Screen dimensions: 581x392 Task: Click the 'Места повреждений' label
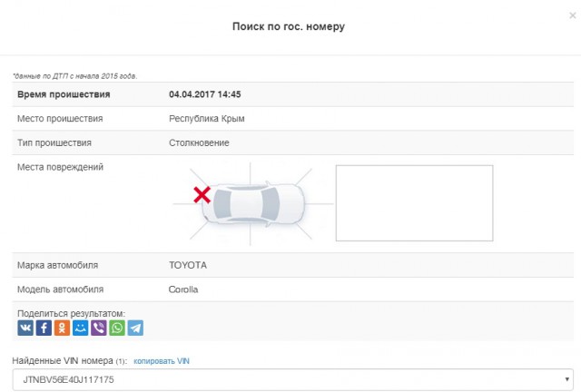[x=61, y=167]
